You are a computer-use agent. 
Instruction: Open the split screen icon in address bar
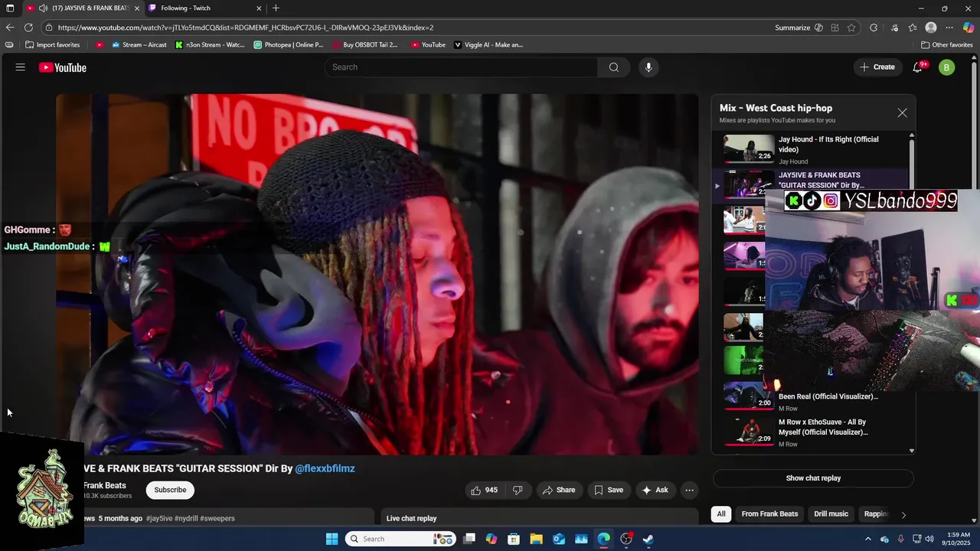point(835,28)
